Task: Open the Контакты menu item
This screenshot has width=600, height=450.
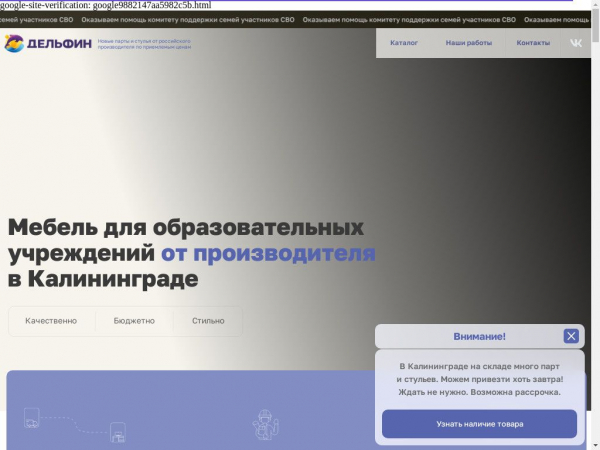Action: [533, 43]
